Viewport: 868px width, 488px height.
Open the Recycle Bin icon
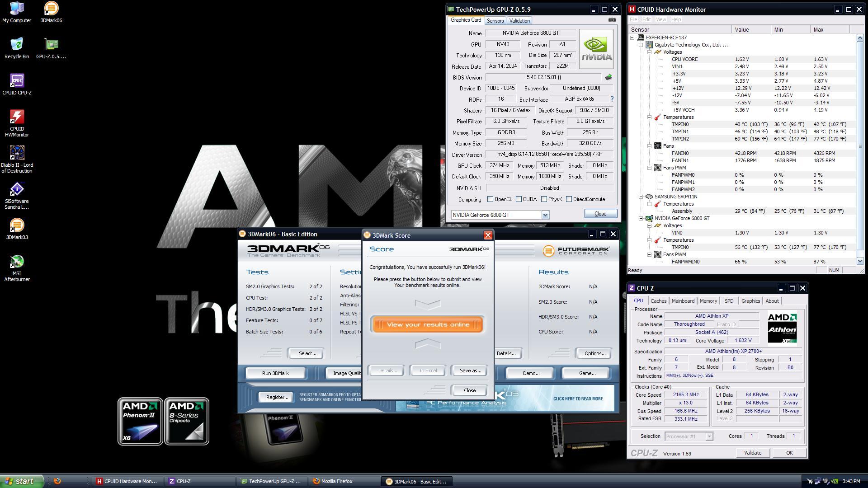pyautogui.click(x=17, y=48)
